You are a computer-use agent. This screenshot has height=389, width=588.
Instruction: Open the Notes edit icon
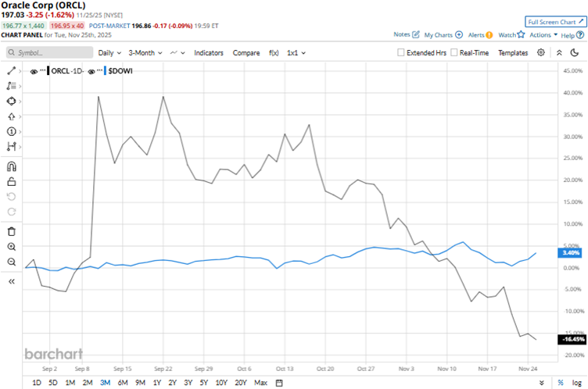click(x=415, y=34)
